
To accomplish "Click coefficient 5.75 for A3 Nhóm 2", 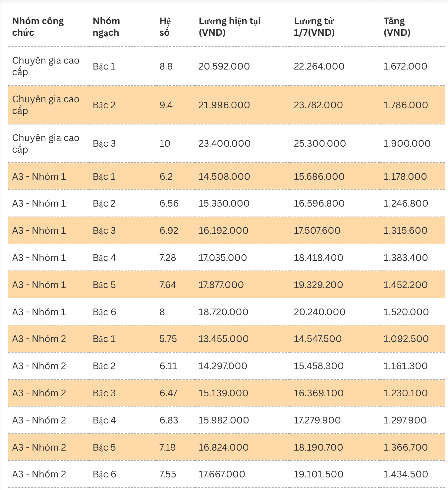I will (168, 339).
